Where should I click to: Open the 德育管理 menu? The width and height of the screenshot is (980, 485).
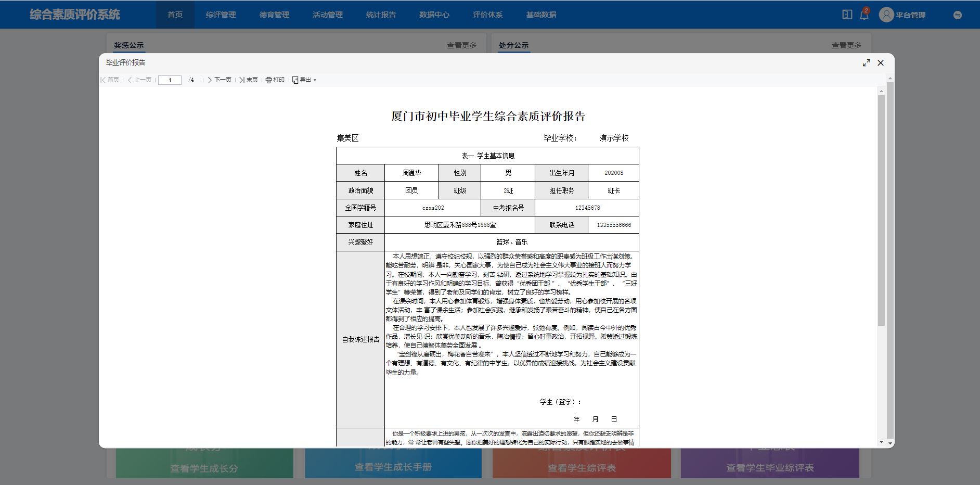pos(274,15)
